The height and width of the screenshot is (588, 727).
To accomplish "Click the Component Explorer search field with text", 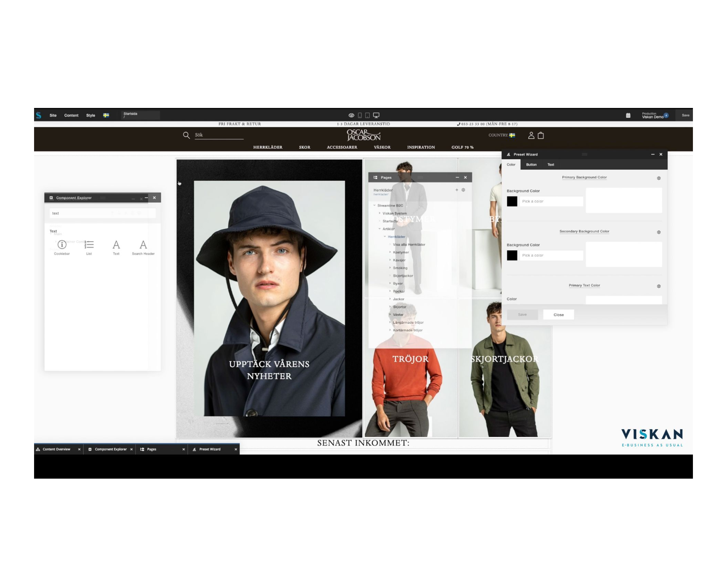I will point(102,213).
